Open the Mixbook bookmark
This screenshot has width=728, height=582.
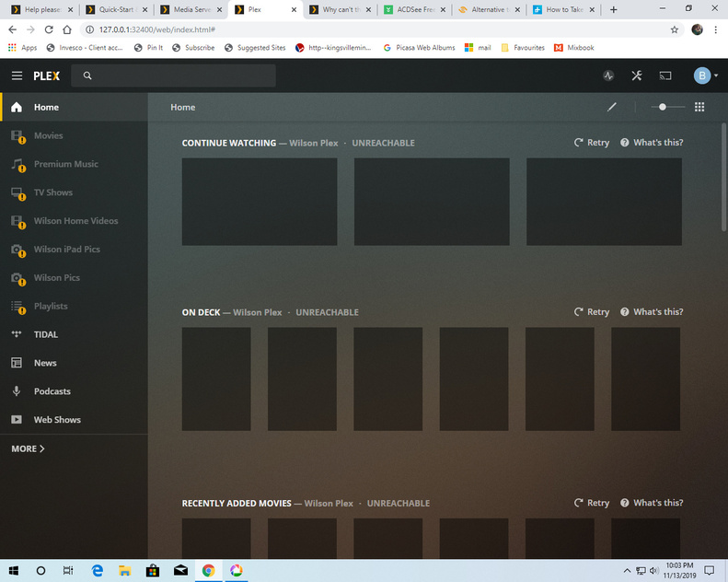coord(574,47)
